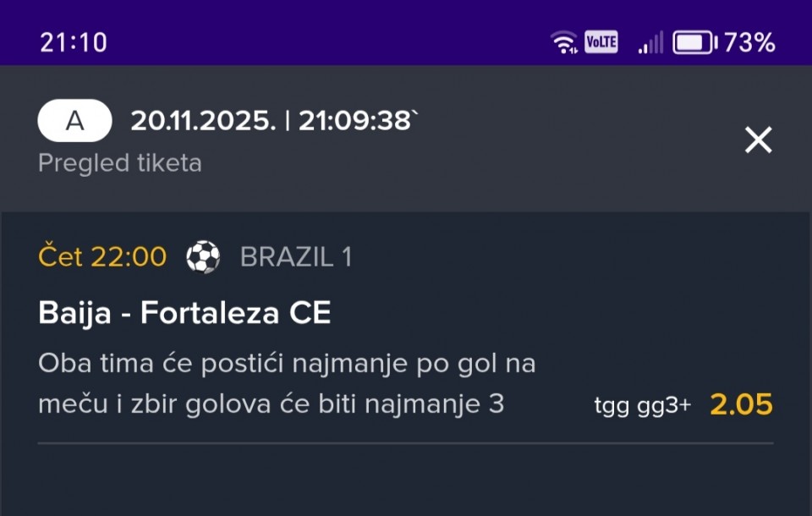Image resolution: width=812 pixels, height=516 pixels.
Task: Tap the "Baija" home team name
Action: (74, 313)
